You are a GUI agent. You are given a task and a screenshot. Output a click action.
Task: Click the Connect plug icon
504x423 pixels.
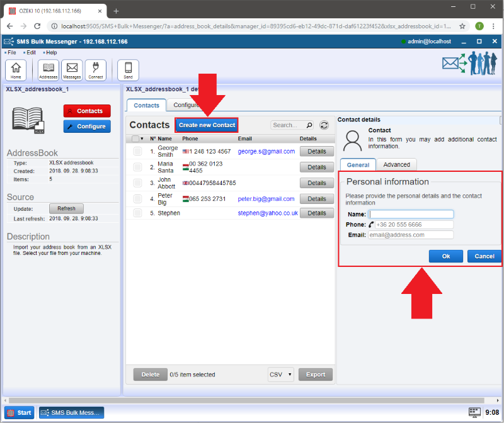pyautogui.click(x=96, y=69)
